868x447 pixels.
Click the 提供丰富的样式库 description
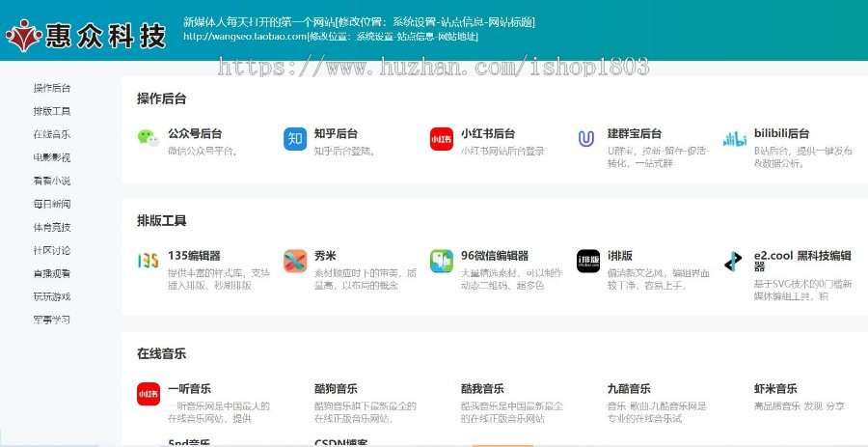[x=219, y=279]
